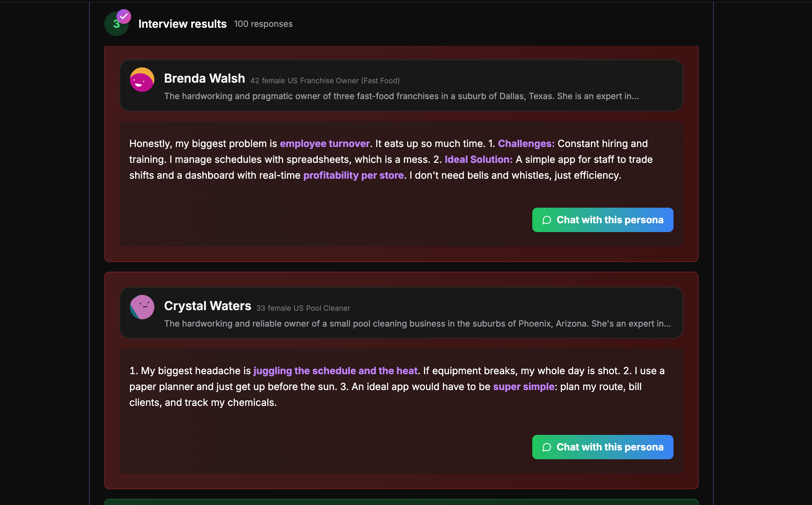
Task: Expand Crystal Waters' truncated bio text
Action: 417,324
